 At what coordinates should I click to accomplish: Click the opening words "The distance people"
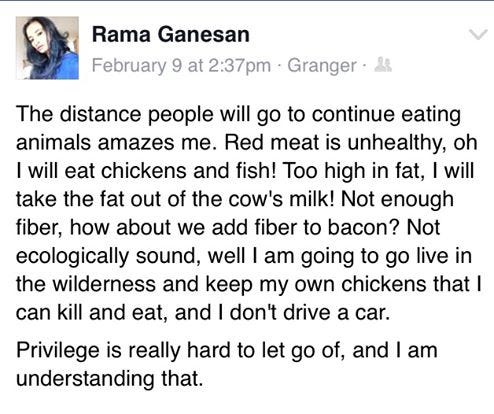(115, 115)
